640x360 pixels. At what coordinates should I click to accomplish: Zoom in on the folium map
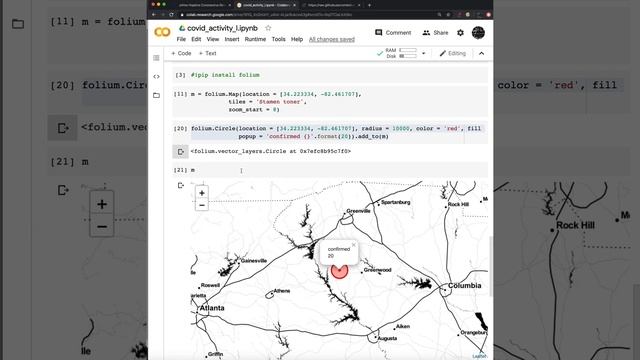click(202, 193)
